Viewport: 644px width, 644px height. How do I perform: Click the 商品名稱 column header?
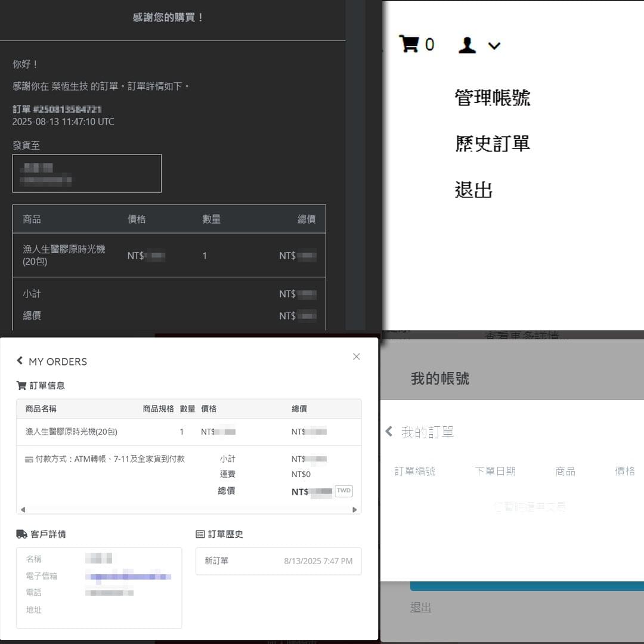(41, 408)
